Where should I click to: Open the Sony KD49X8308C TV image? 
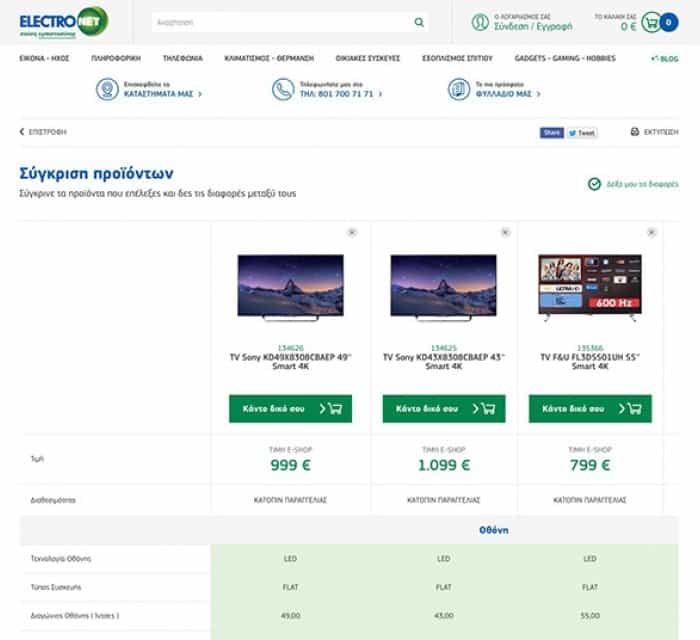(291, 287)
